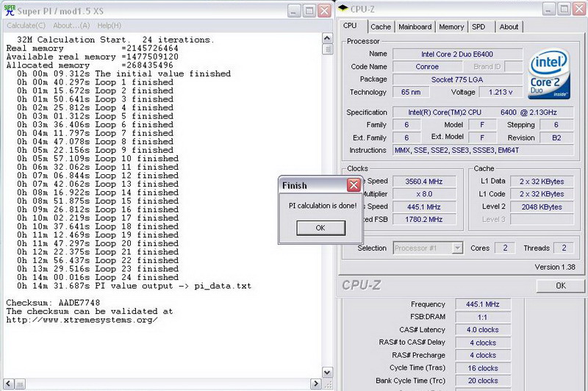Screen dimensions: 588x391
Task: Minimize the CPU-Z window
Action: tap(548, 9)
